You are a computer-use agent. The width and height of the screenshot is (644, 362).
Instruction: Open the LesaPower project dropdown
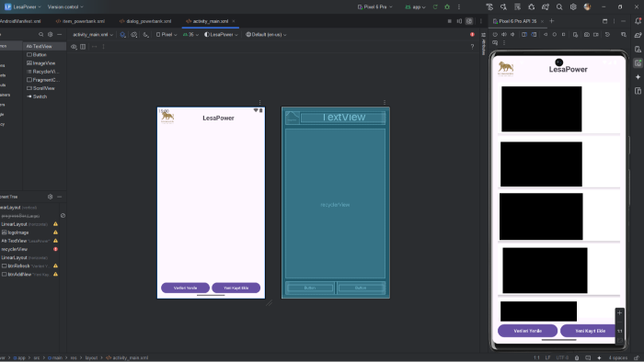[23, 7]
